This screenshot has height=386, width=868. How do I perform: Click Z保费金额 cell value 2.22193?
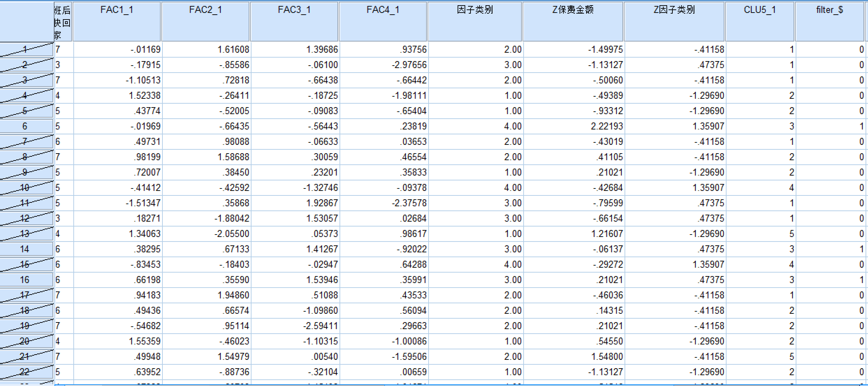[573, 126]
